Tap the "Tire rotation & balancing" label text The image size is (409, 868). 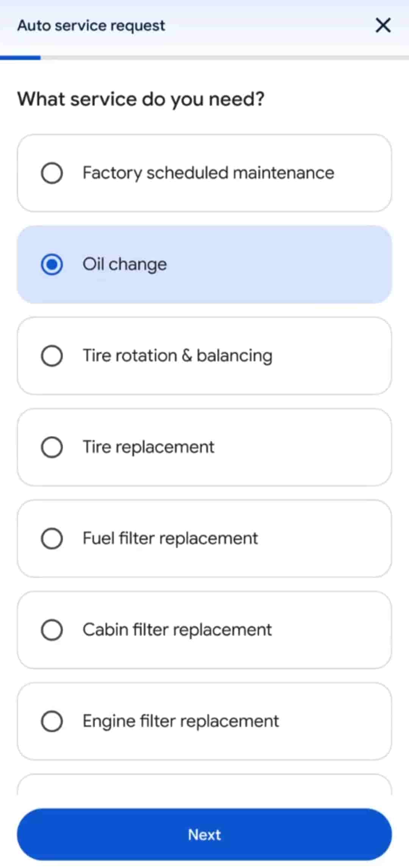pyautogui.click(x=177, y=356)
